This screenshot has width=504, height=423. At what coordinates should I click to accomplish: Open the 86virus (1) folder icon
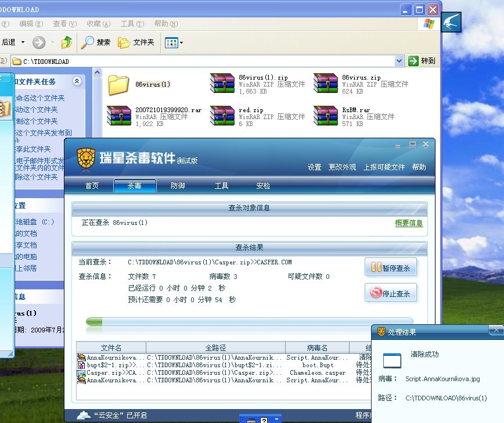coord(118,85)
